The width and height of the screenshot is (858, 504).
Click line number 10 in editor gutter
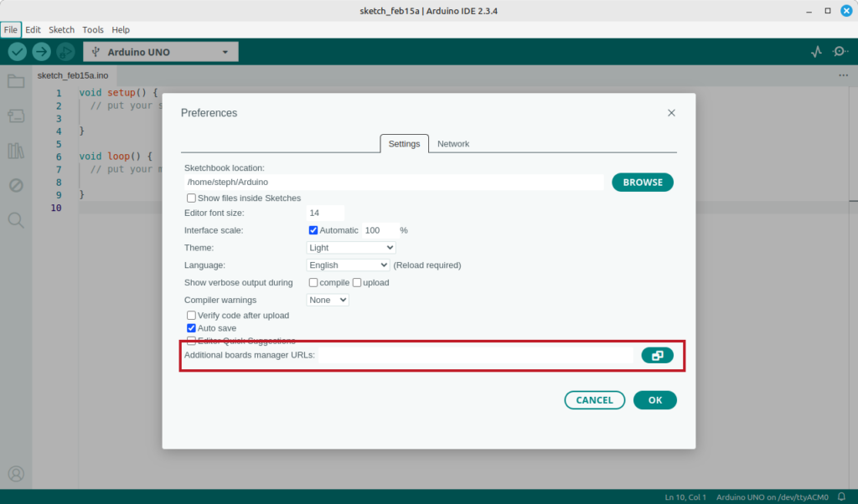(56, 208)
